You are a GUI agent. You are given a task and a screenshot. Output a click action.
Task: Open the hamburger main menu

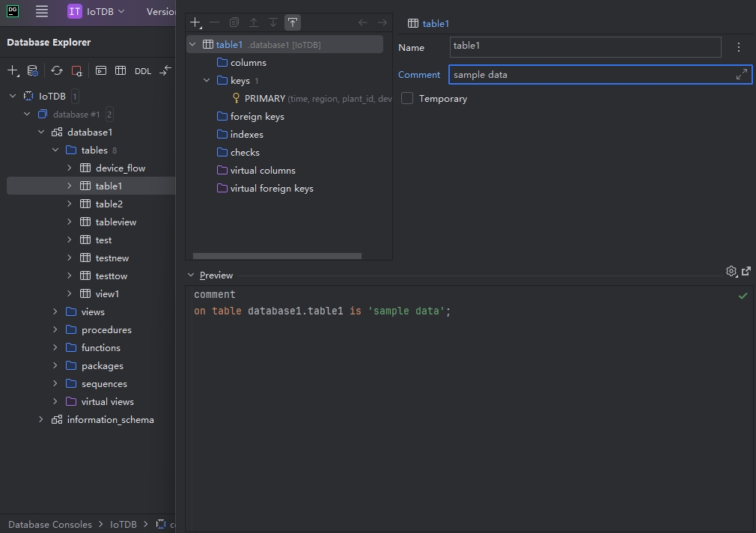click(x=42, y=11)
